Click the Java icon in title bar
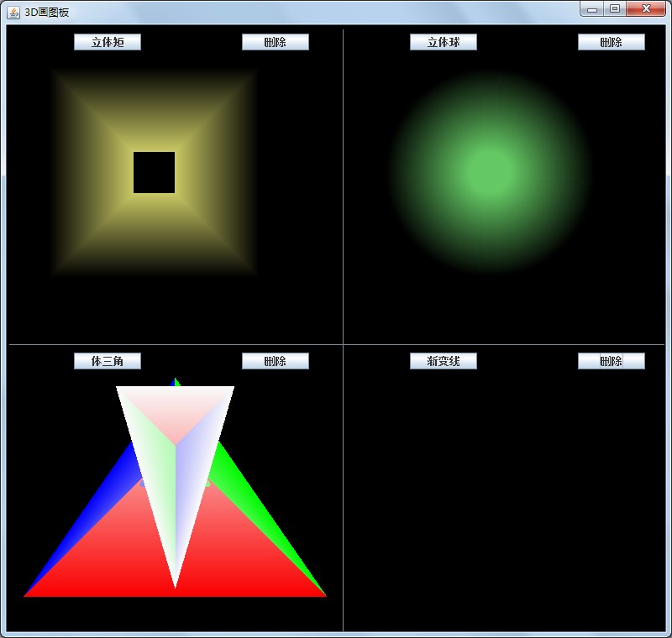 [x=13, y=13]
